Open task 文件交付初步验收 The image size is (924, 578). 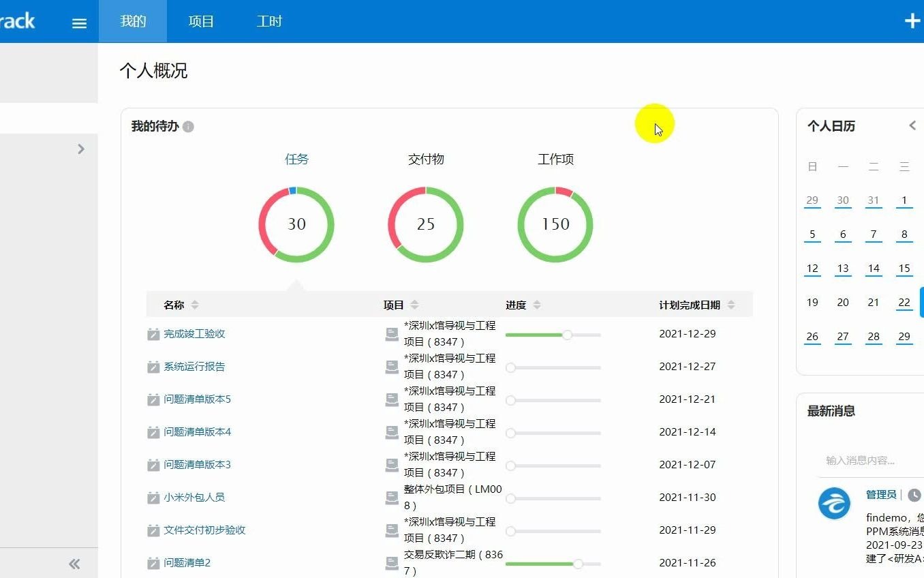point(204,530)
